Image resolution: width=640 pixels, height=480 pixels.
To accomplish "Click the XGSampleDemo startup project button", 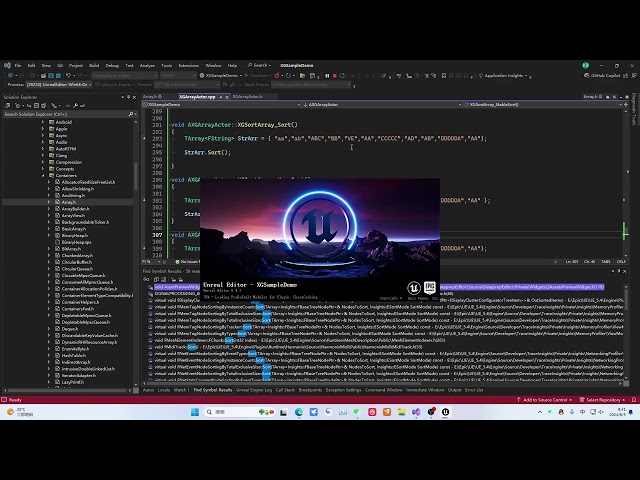I will [221, 76].
